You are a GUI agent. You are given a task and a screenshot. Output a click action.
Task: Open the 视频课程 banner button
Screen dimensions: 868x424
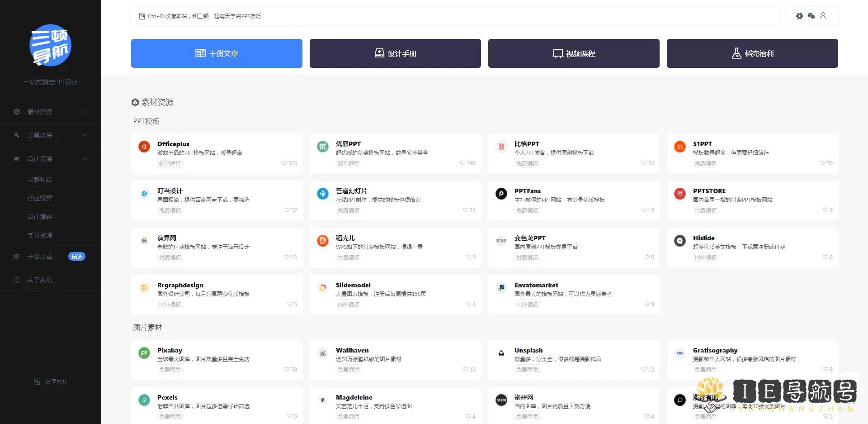coord(574,53)
